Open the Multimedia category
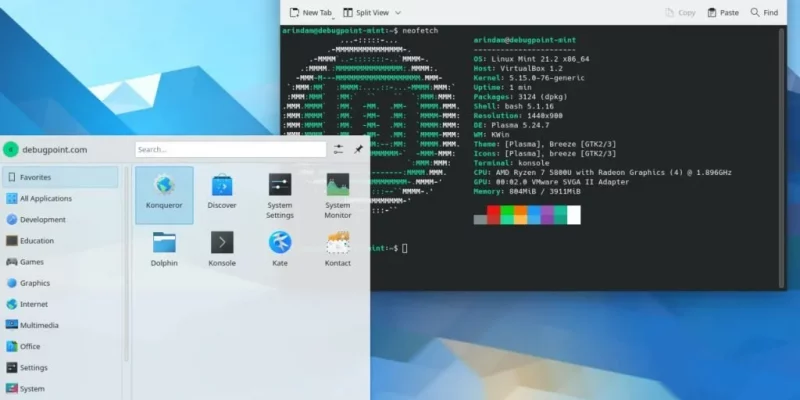This screenshot has width=800, height=400. [60, 325]
